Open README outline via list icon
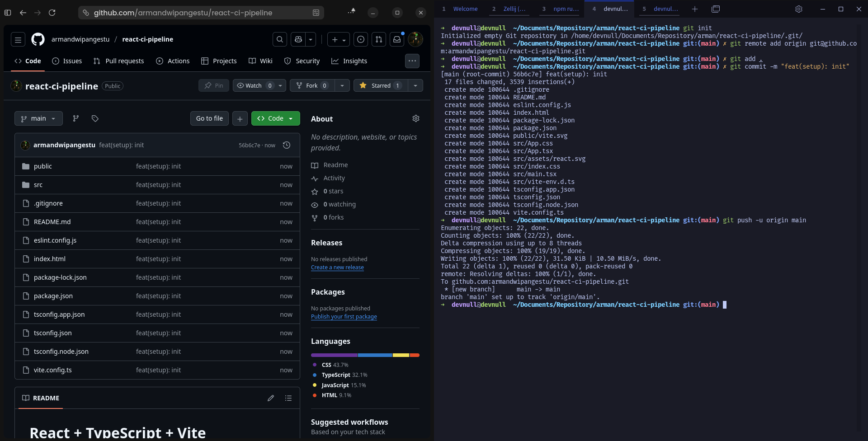The height and width of the screenshot is (441, 868). 288,398
